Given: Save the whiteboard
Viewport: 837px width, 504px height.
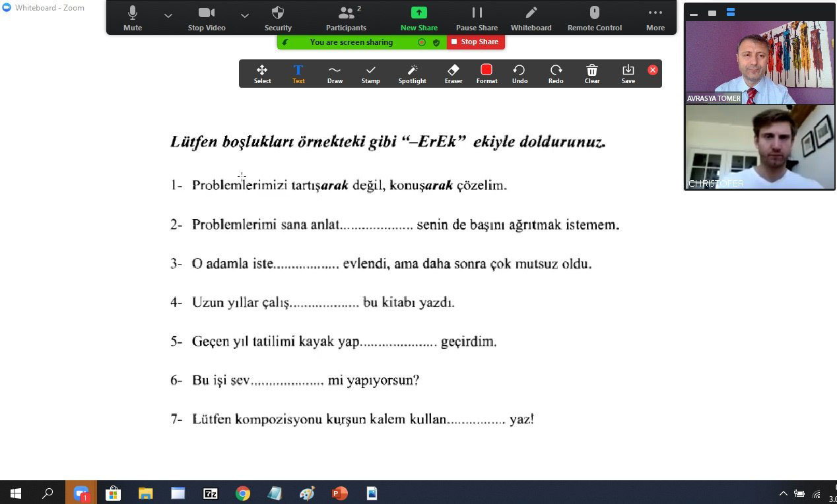Looking at the screenshot, I should 628,74.
